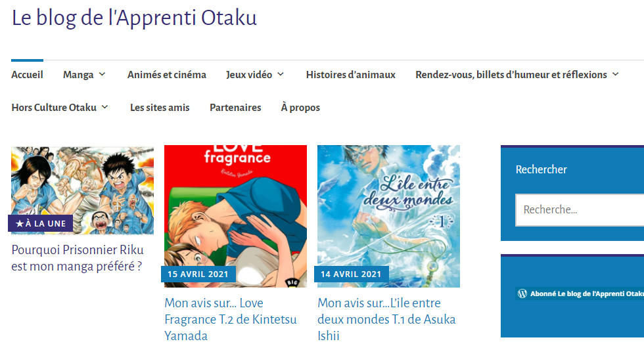Expand the Rendez-vous, billets d'humeur chevron
The image size is (644, 346).
click(x=615, y=74)
